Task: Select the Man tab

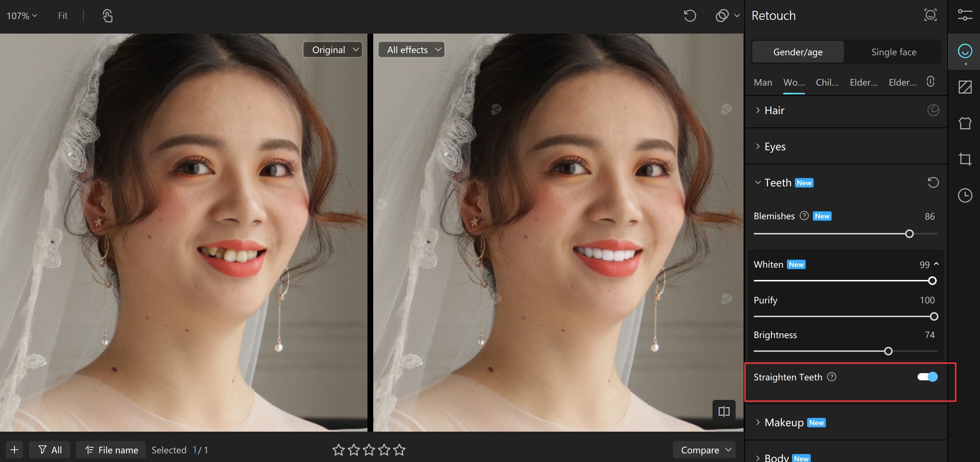Action: (762, 83)
